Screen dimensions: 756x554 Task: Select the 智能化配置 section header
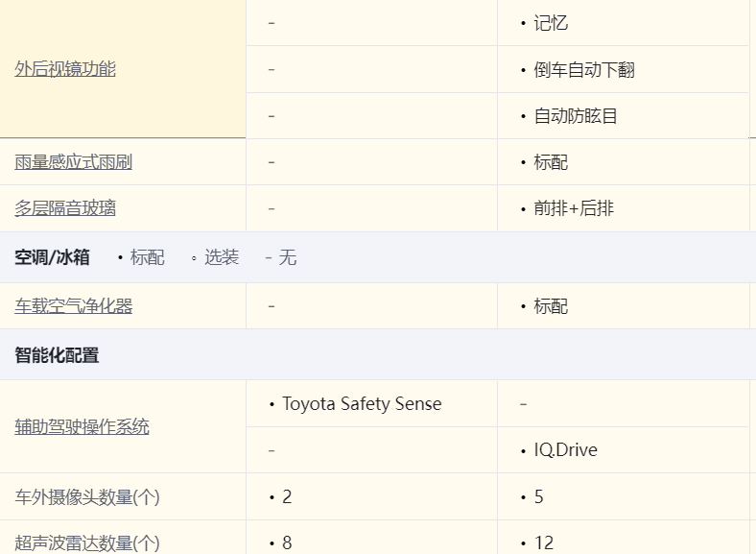[57, 355]
